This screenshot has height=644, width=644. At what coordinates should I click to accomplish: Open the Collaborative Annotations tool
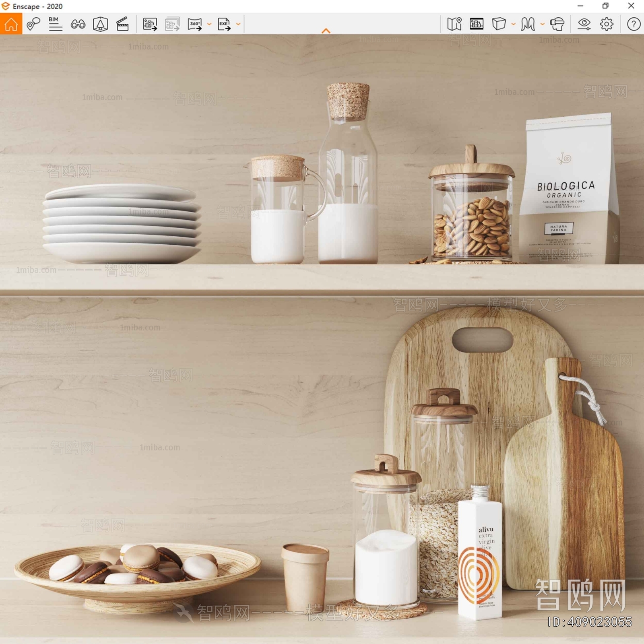(33, 24)
